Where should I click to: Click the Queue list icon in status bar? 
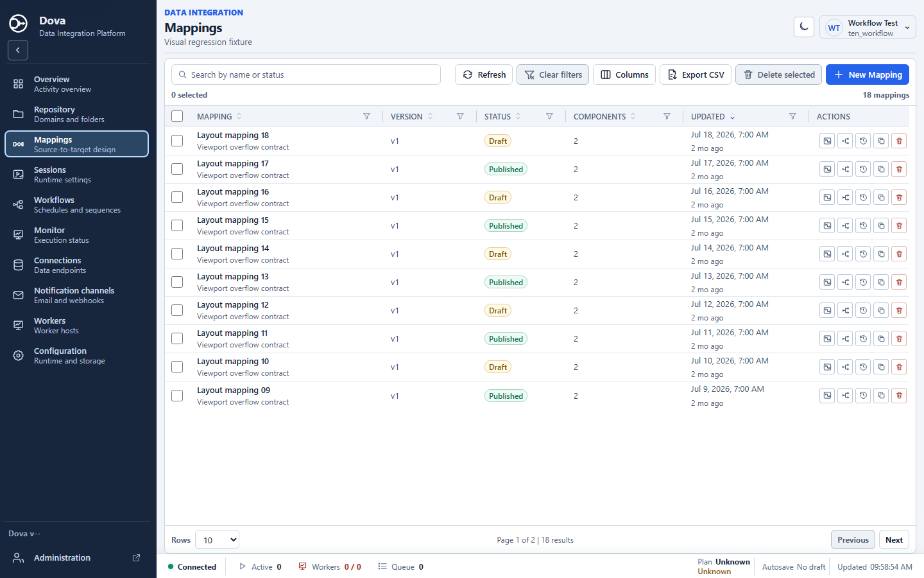click(x=382, y=566)
